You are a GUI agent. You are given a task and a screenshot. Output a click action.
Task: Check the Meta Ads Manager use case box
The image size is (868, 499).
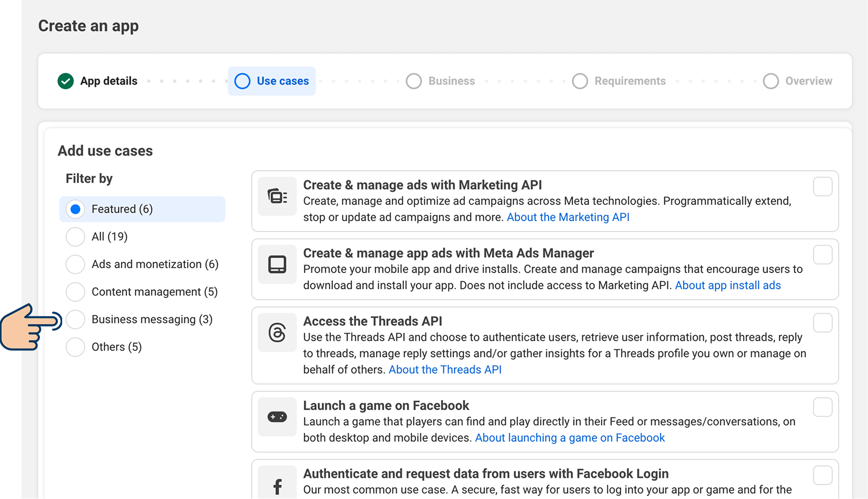[823, 255]
